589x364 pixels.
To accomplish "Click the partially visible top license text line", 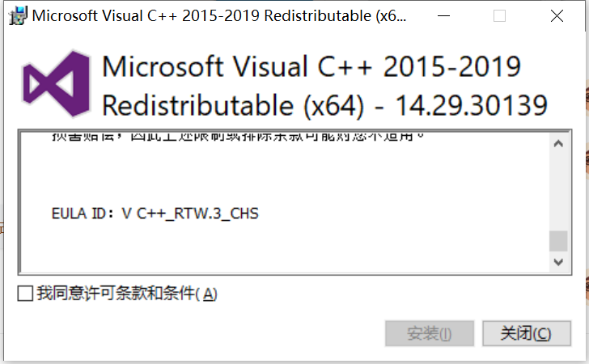I will coord(238,137).
